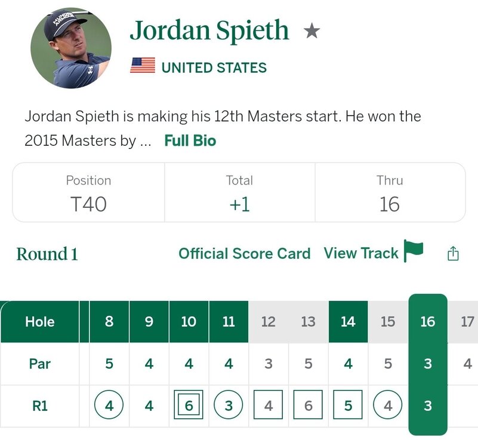Open the Full Bio link

click(190, 141)
